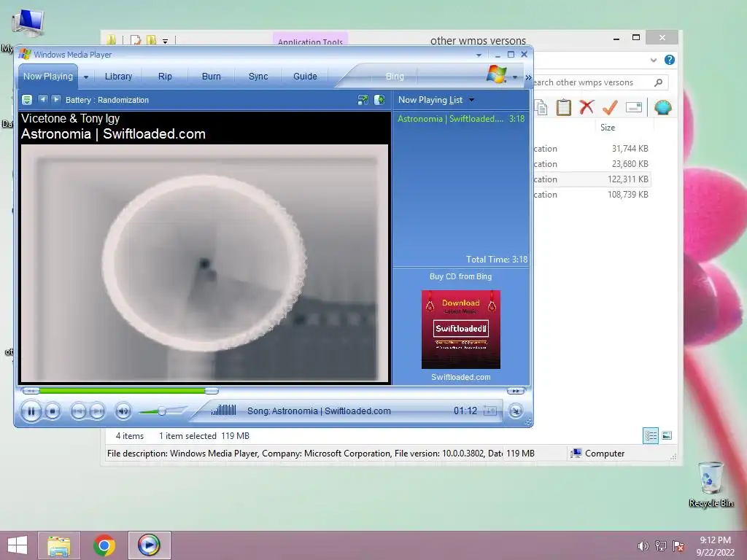Click the visualization display area
Screen dimensions: 747x560
pos(204,262)
